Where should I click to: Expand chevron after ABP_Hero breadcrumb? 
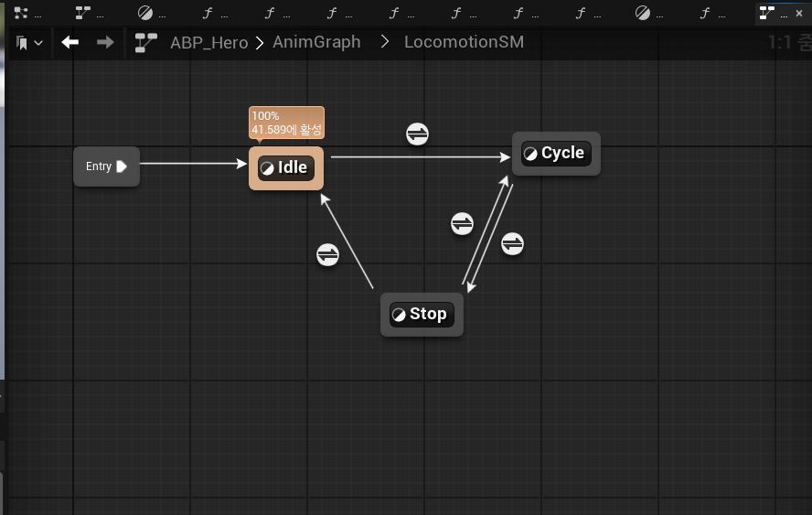click(260, 42)
